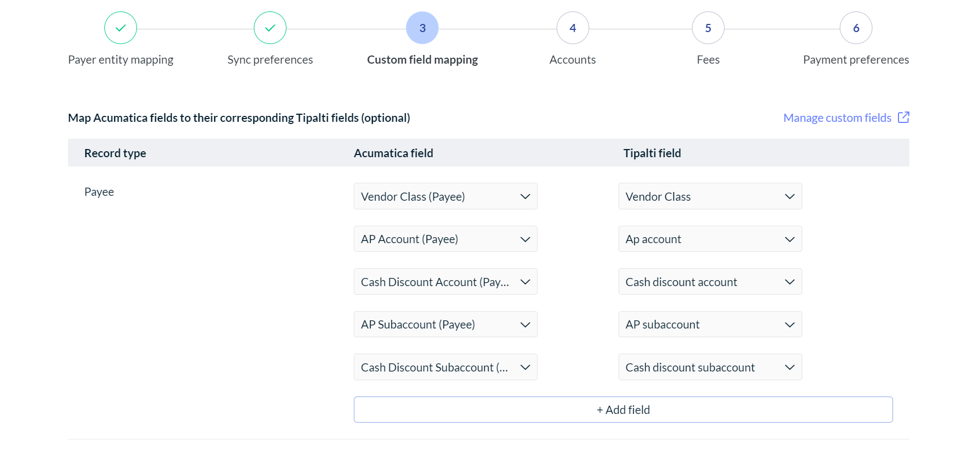Open the Vendor Class (Payee) Acumatica dropdown
980x452 pixels.
tap(446, 196)
